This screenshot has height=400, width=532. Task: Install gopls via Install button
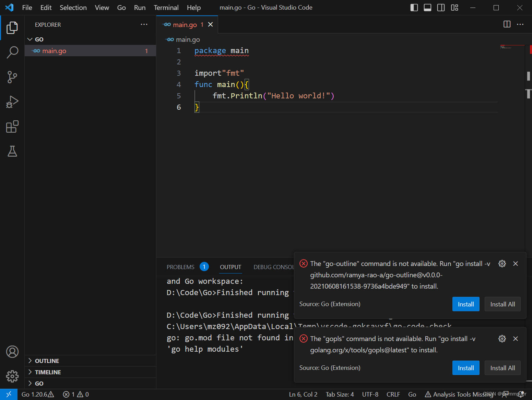pos(466,368)
